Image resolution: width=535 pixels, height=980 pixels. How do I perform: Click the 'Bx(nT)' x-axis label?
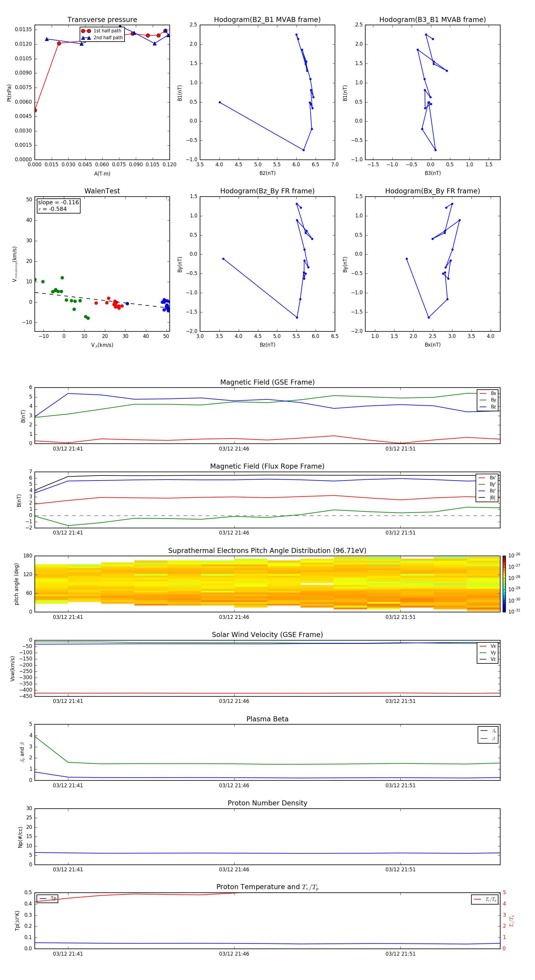pyautogui.click(x=432, y=345)
